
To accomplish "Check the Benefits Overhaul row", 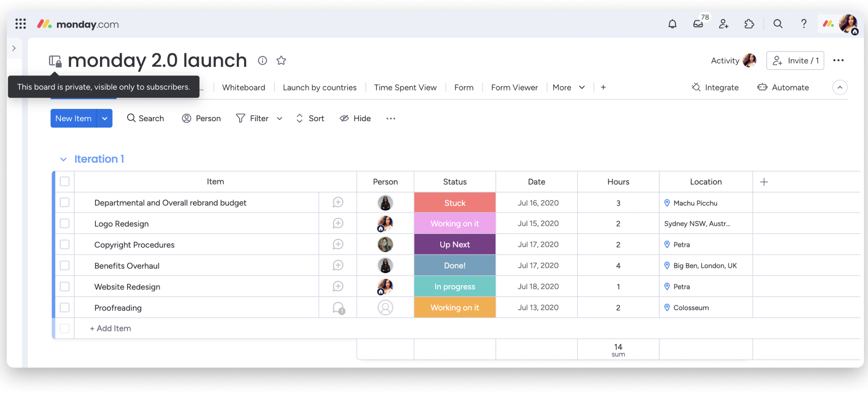I will coord(65,265).
